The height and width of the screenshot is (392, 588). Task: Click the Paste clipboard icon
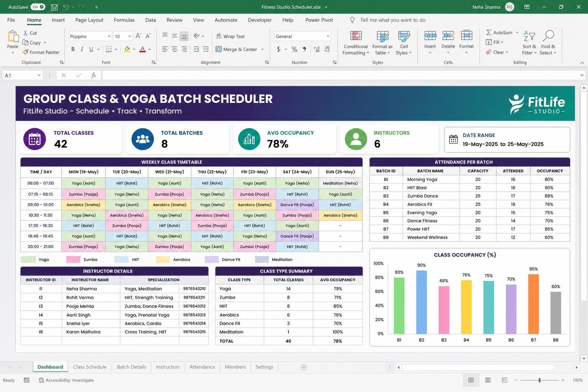(x=13, y=36)
